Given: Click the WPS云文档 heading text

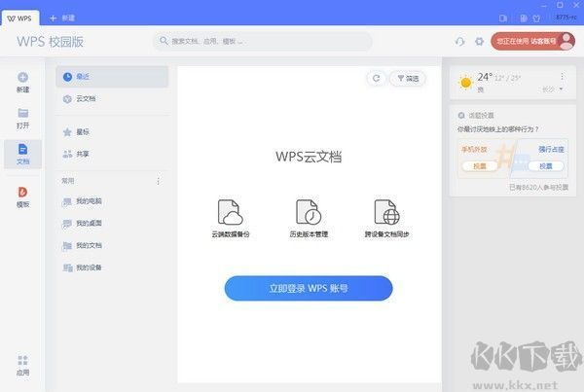Looking at the screenshot, I should pos(309,157).
